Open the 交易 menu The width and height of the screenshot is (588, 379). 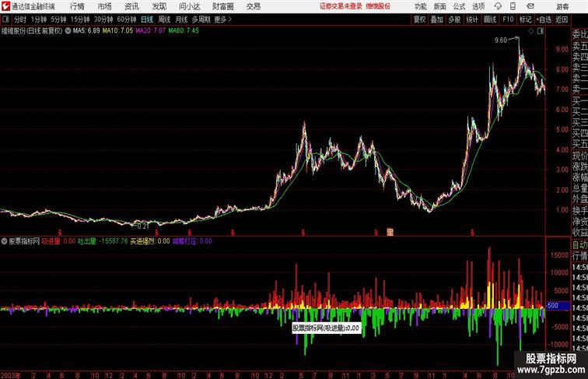(x=253, y=6)
